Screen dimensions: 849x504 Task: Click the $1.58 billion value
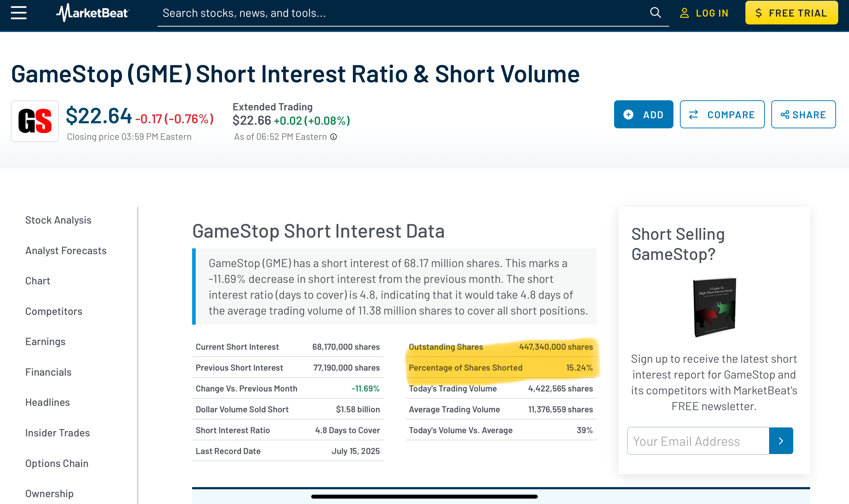click(358, 409)
